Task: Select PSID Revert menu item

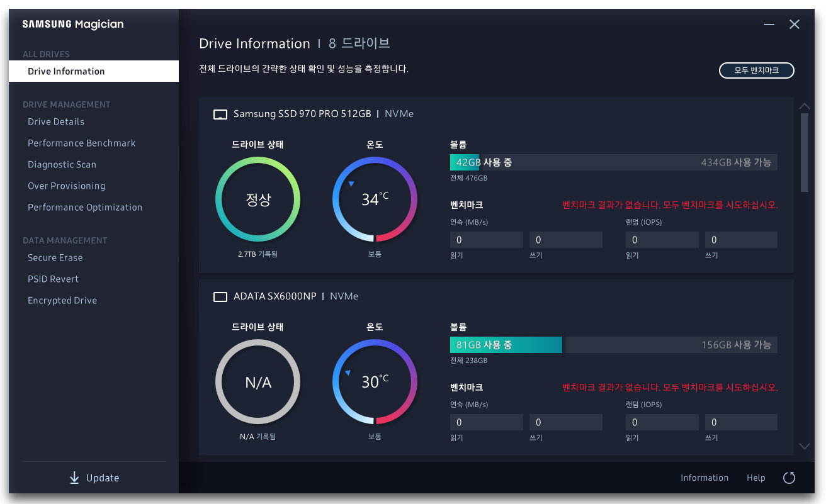Action: click(53, 279)
